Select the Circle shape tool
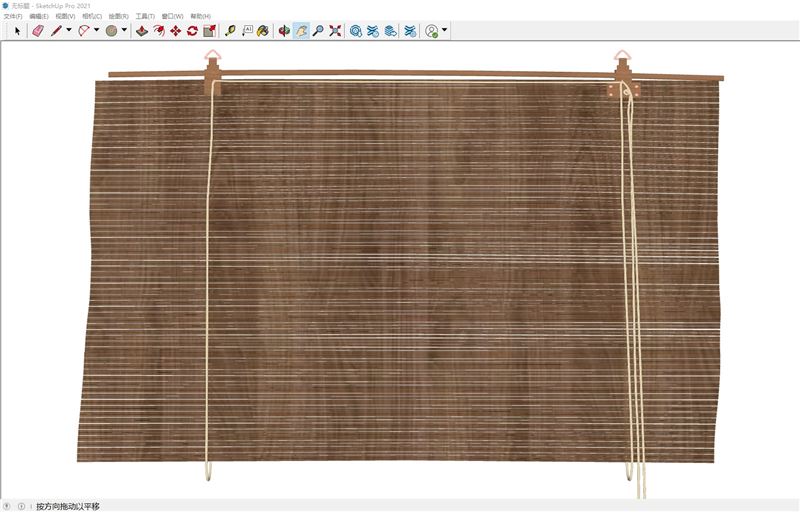800x512 pixels. (111, 31)
